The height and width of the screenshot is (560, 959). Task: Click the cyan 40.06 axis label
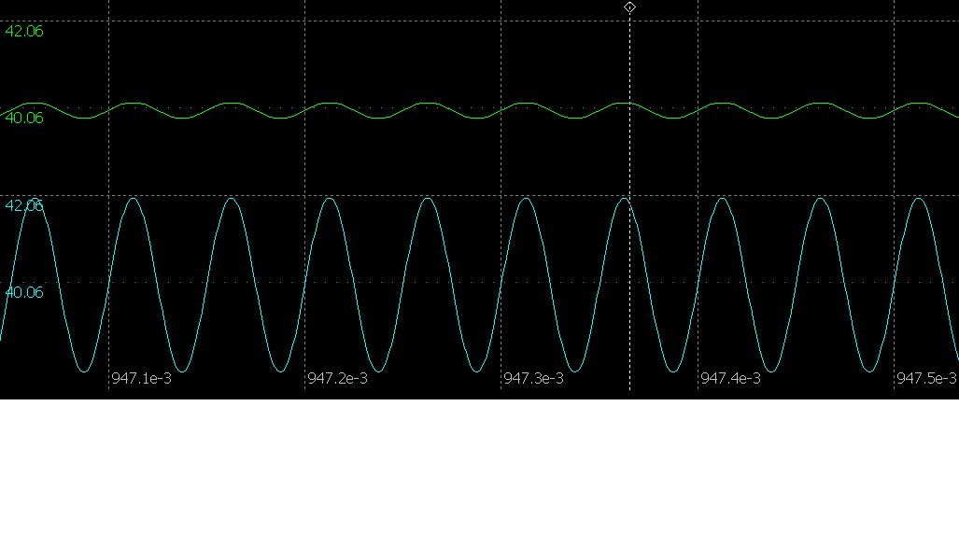pyautogui.click(x=24, y=292)
